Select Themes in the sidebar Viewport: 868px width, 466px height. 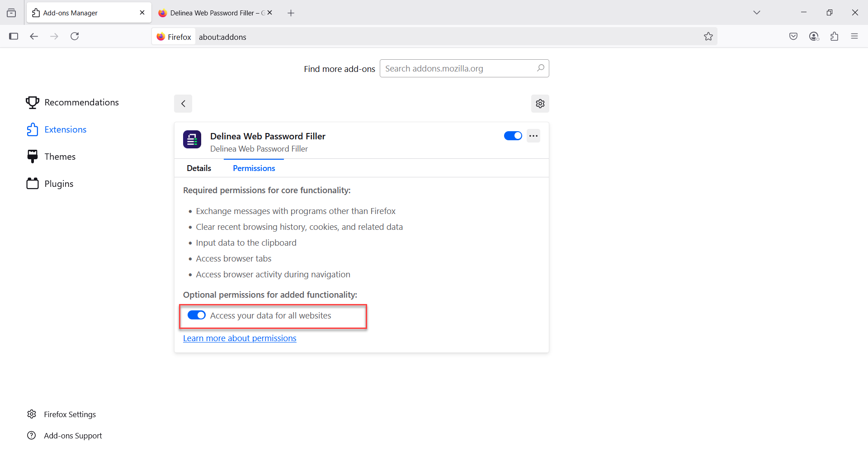coord(60,157)
